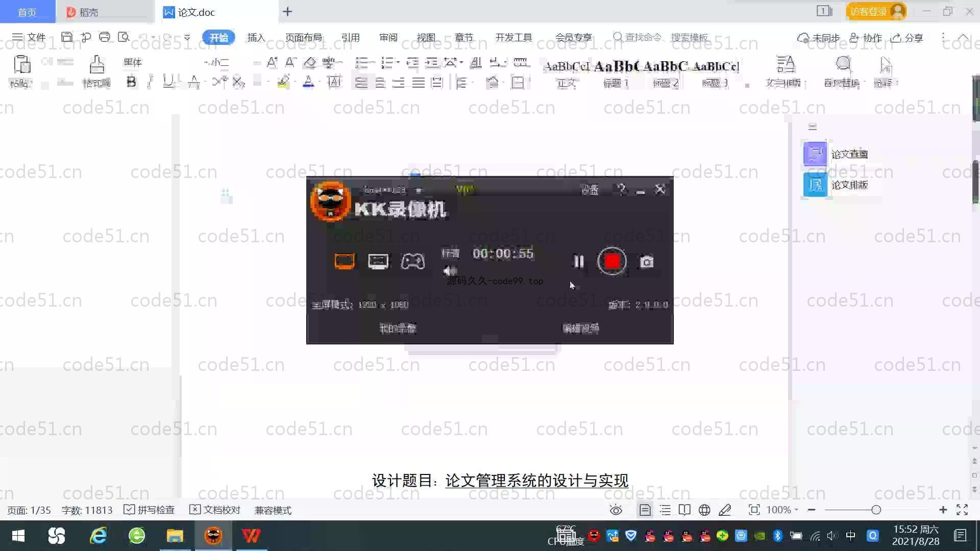
Task: Open 论文查重 in the side panel
Action: pos(836,154)
